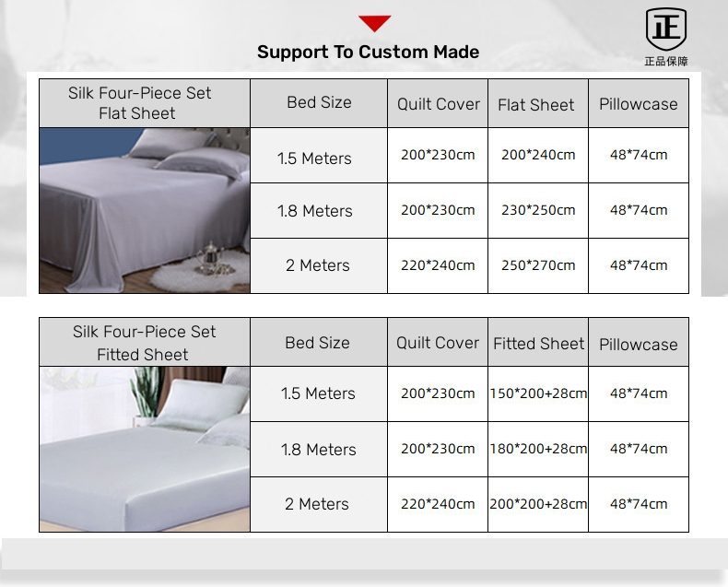
Task: Click 'Bed Size' header in flat sheet table
Action: [x=319, y=102]
